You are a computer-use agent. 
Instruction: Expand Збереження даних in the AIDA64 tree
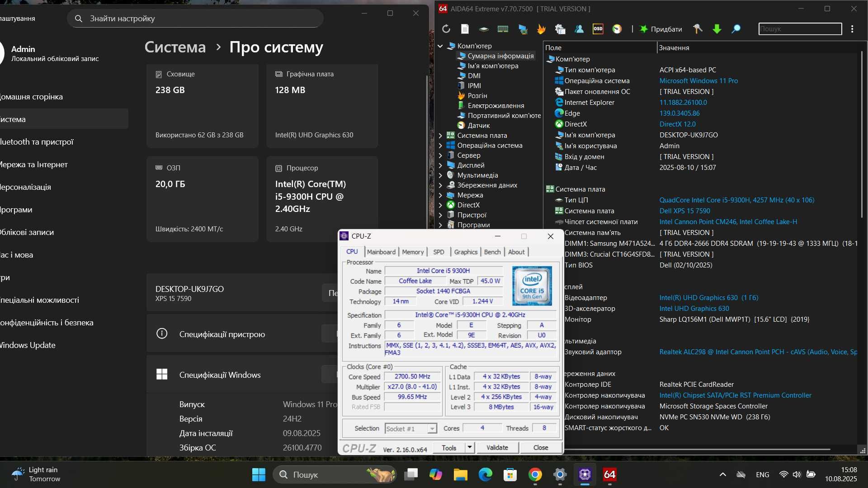click(440, 185)
